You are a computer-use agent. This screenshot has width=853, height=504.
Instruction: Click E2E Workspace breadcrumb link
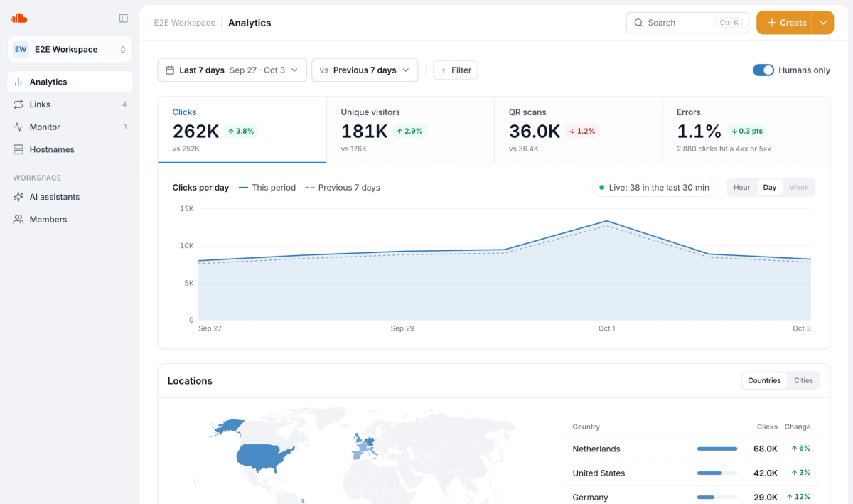coord(185,23)
